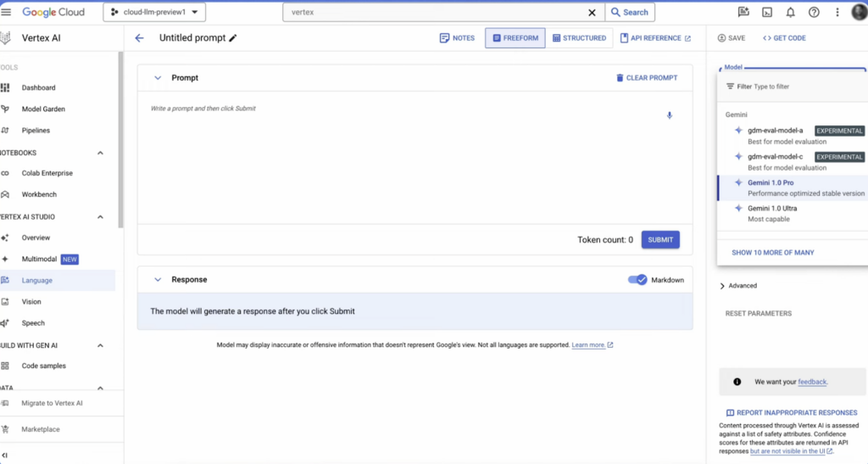Collapse the Vertex AI Studio section

point(100,217)
